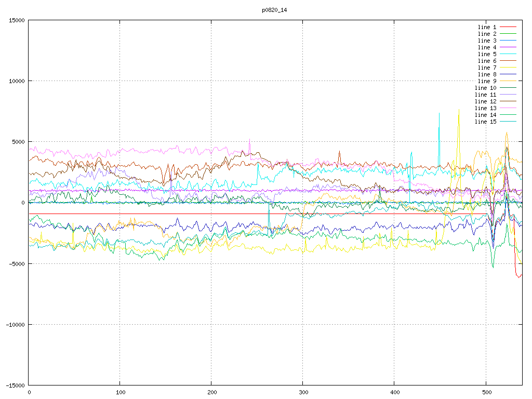532x399 pixels.
Task: Click the line 15 legend label
Action: pos(485,122)
